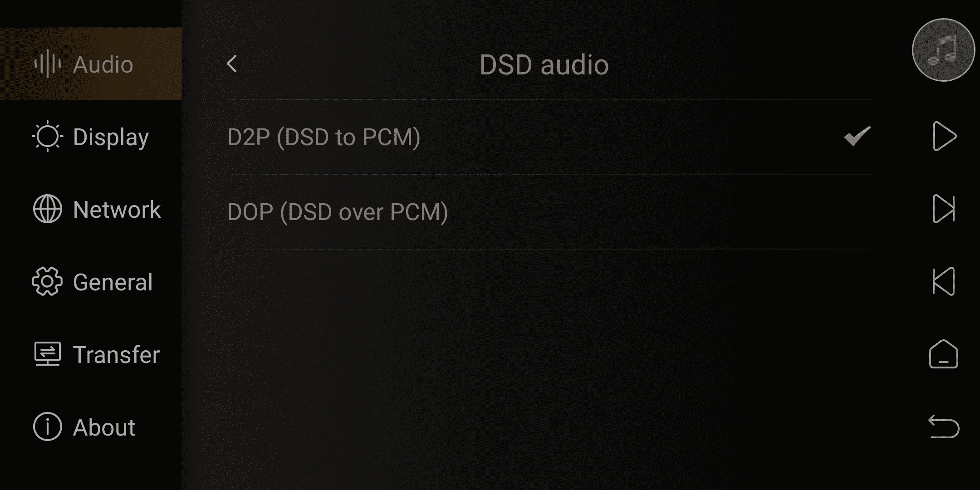Go to General settings

tap(91, 281)
